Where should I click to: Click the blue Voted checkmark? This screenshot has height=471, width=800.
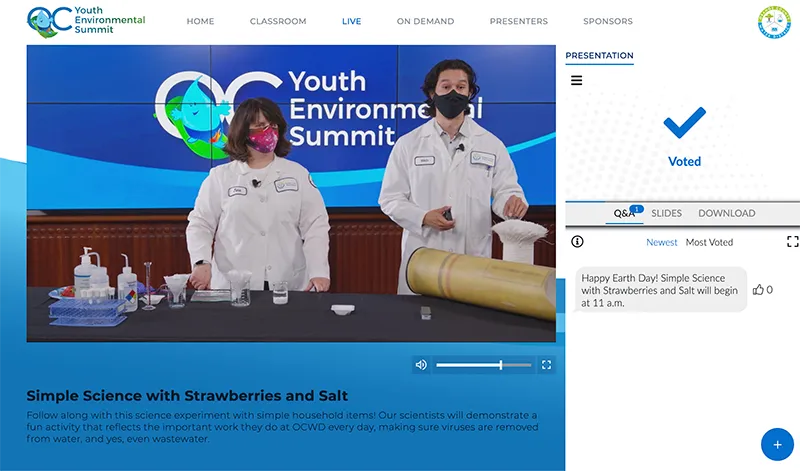click(x=684, y=122)
